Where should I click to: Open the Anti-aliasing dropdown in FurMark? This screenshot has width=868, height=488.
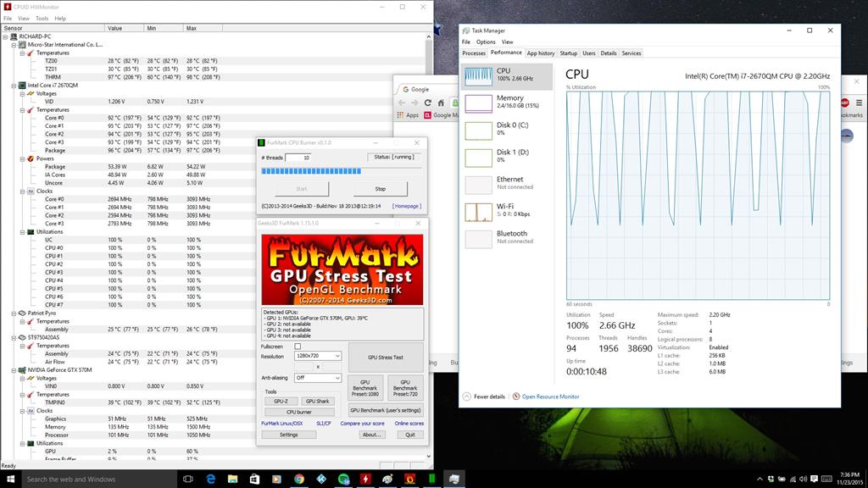click(x=317, y=377)
